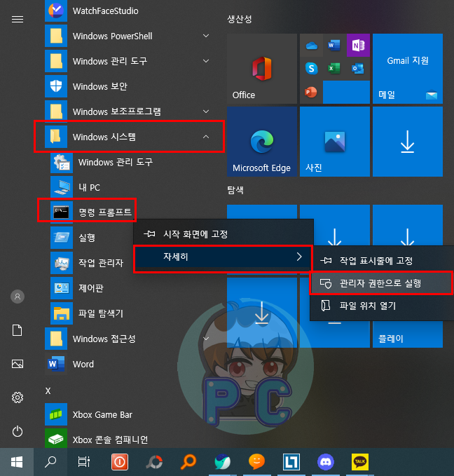Open the 플레이 tile
This screenshot has height=476, width=454.
[408, 334]
